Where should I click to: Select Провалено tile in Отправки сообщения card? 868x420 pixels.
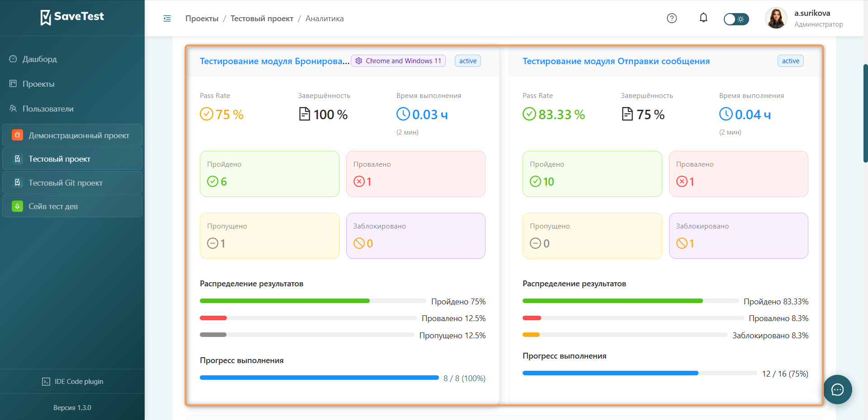739,174
